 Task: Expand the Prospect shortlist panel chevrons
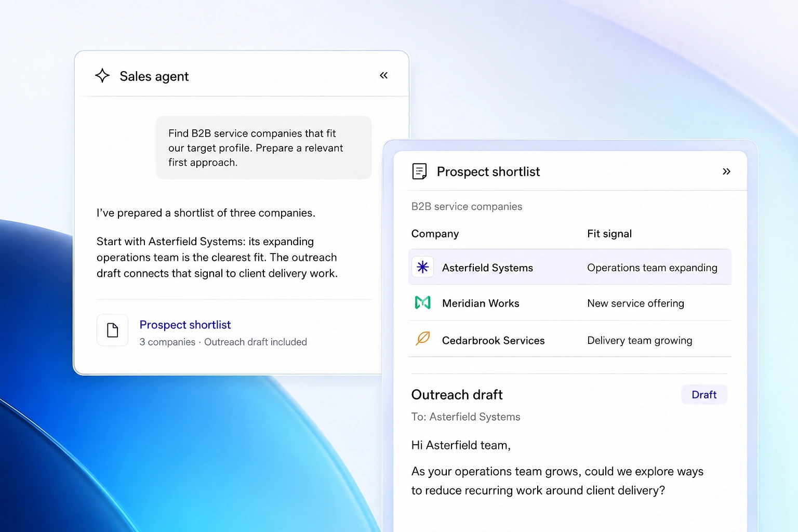(x=726, y=171)
